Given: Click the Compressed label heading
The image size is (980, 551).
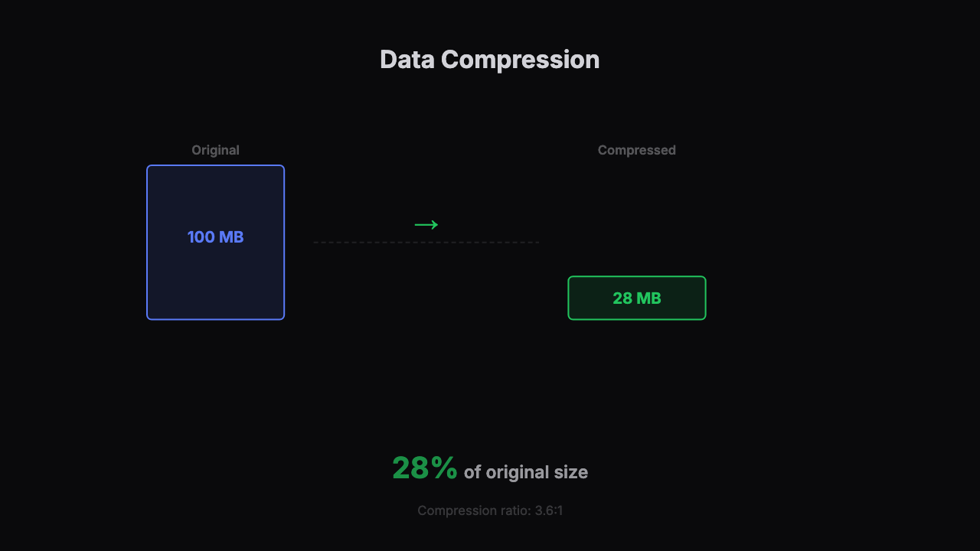Looking at the screenshot, I should point(636,150).
